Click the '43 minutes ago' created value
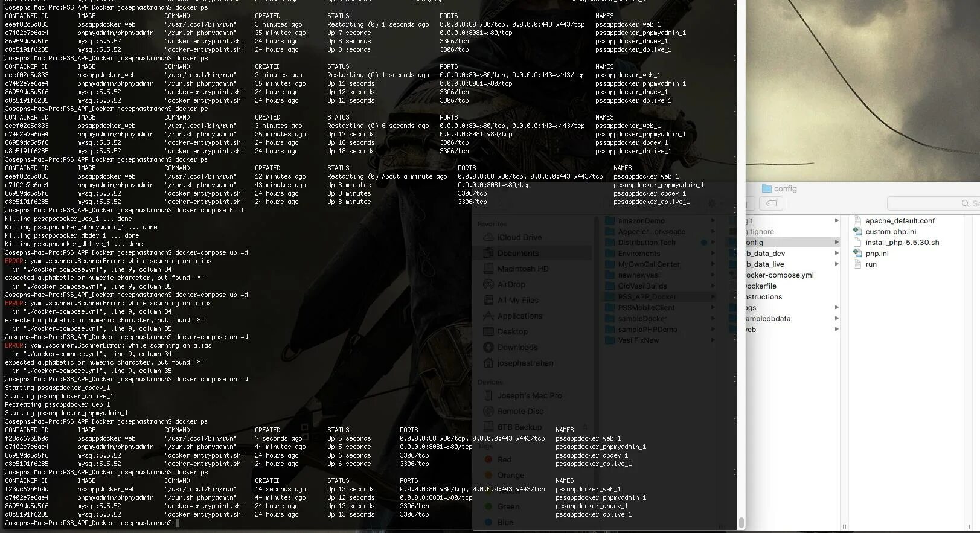The image size is (980, 533). [x=280, y=185]
